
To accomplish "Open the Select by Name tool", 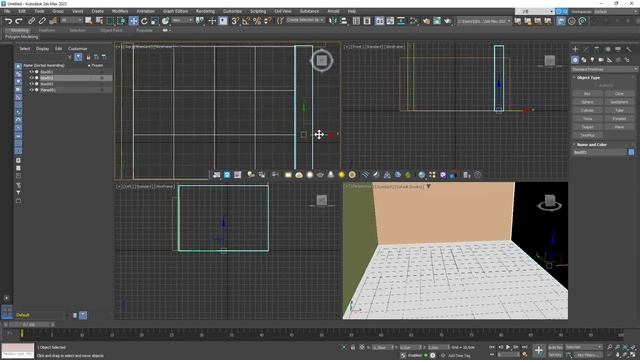I will tap(99, 21).
